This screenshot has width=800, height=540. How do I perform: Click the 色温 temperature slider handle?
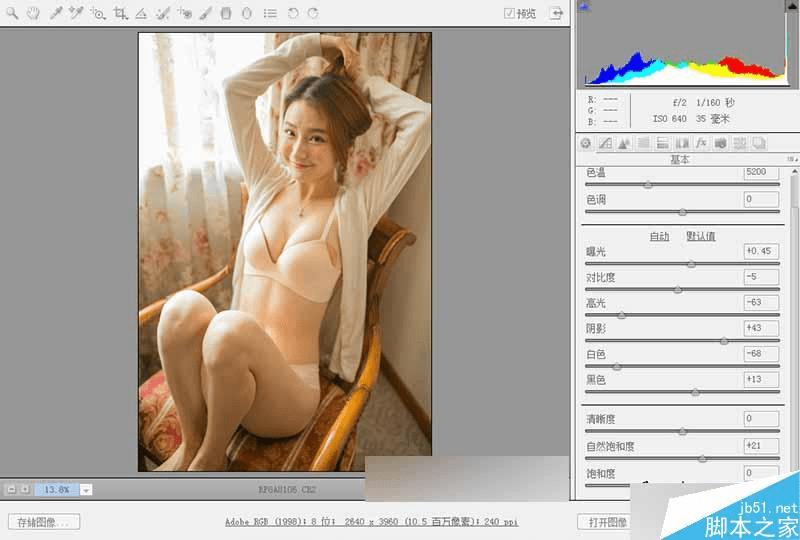point(648,185)
